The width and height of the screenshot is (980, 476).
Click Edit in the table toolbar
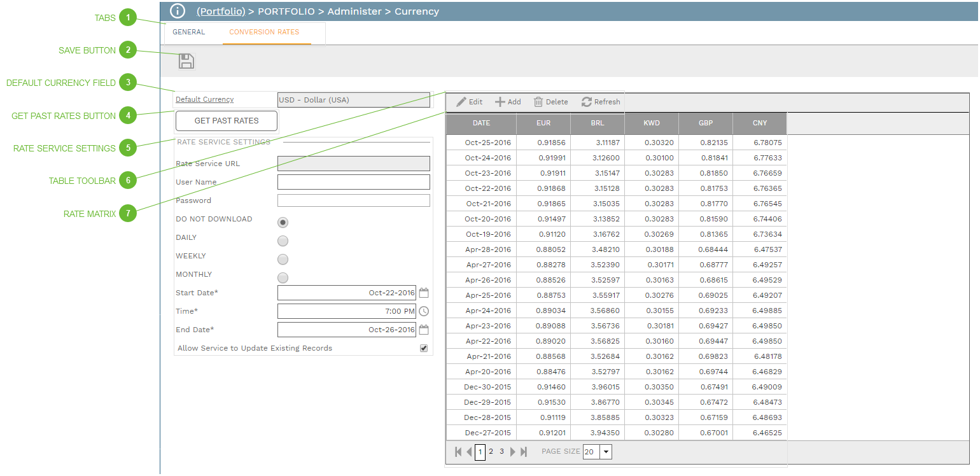(x=470, y=102)
